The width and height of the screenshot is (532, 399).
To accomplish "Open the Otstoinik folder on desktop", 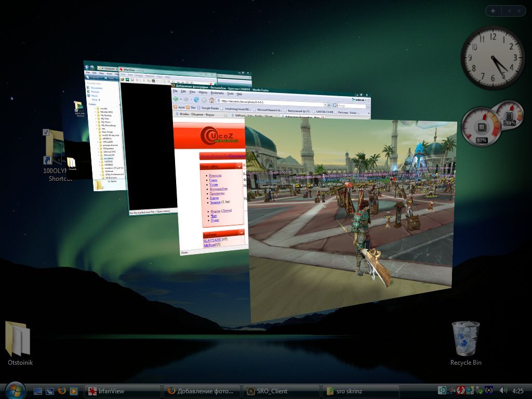I will tap(18, 343).
